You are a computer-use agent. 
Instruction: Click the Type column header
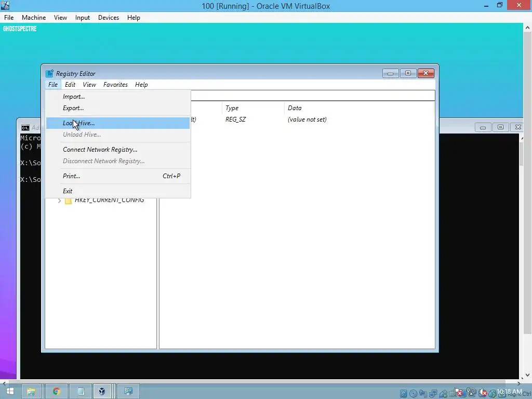click(x=253, y=108)
